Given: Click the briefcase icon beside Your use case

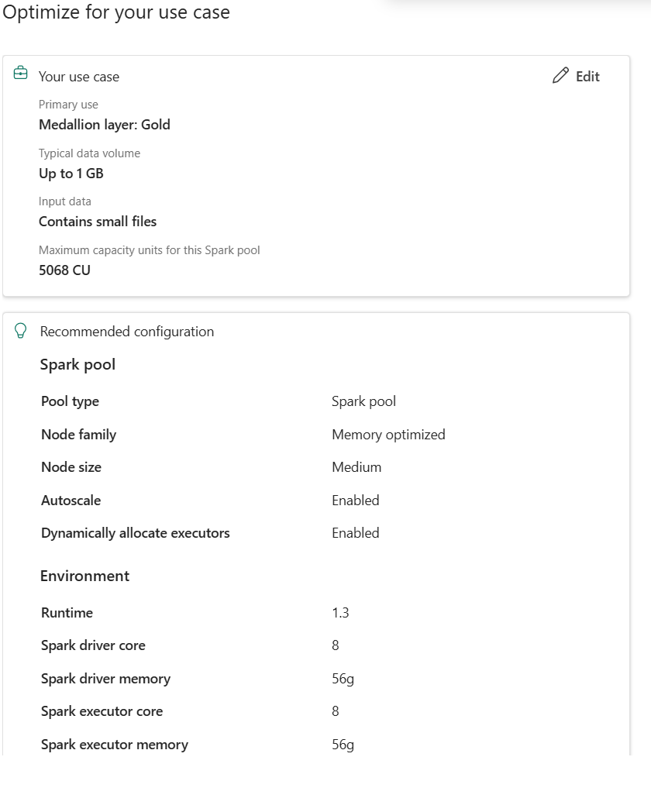Looking at the screenshot, I should click(x=20, y=72).
